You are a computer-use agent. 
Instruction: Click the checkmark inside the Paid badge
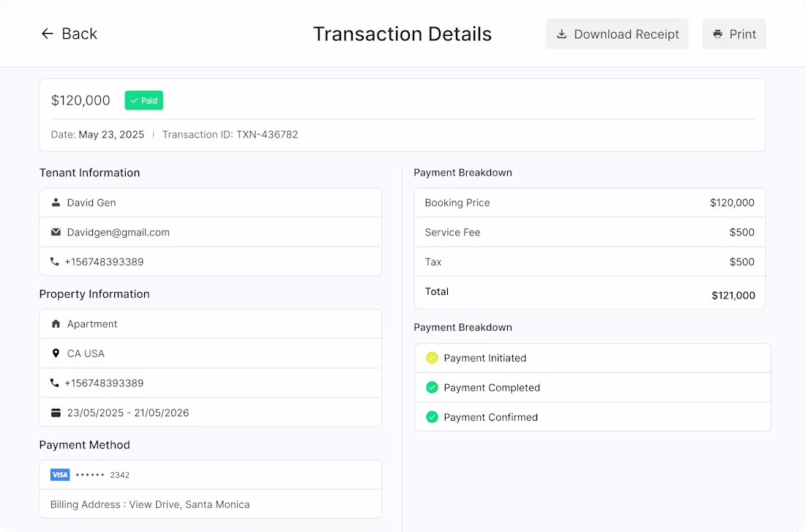pos(134,101)
